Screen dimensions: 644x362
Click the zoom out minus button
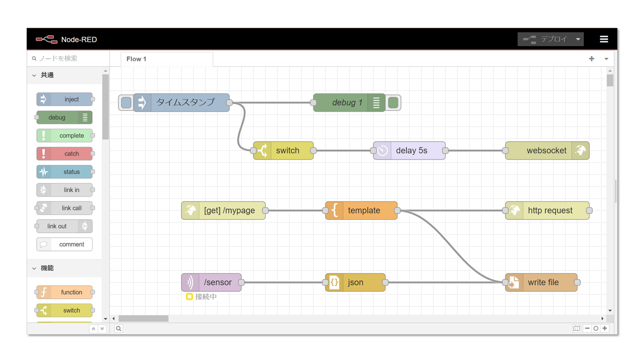[x=587, y=328]
